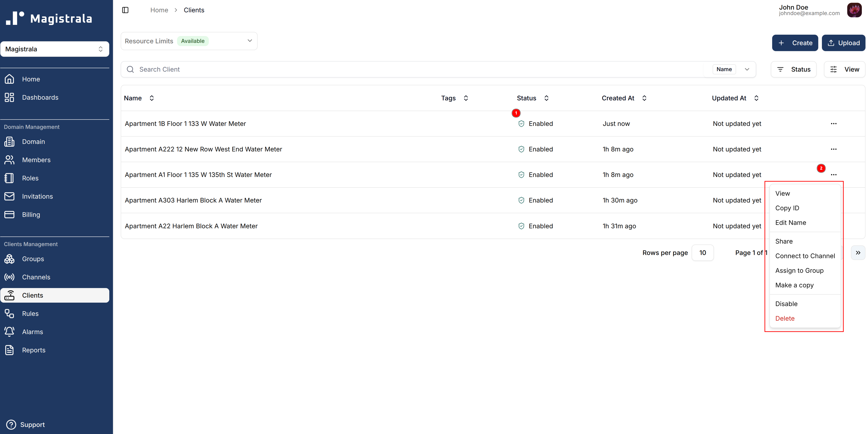Choose Connect to Channel from context menu
The width and height of the screenshot is (868, 434).
805,256
